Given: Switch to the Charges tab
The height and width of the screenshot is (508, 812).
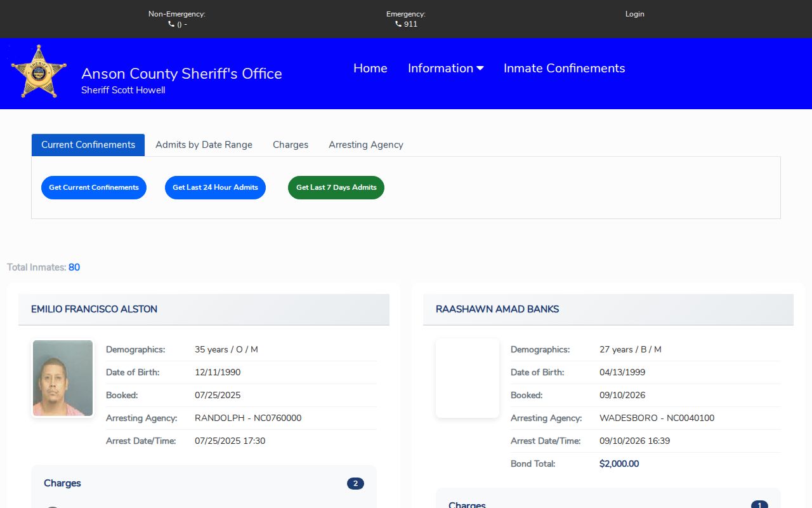Looking at the screenshot, I should point(291,145).
